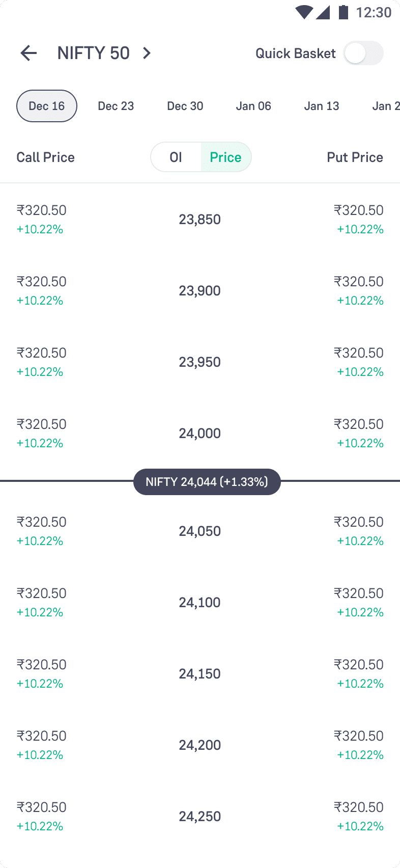
Task: Tap the back arrow icon
Action: click(x=28, y=53)
